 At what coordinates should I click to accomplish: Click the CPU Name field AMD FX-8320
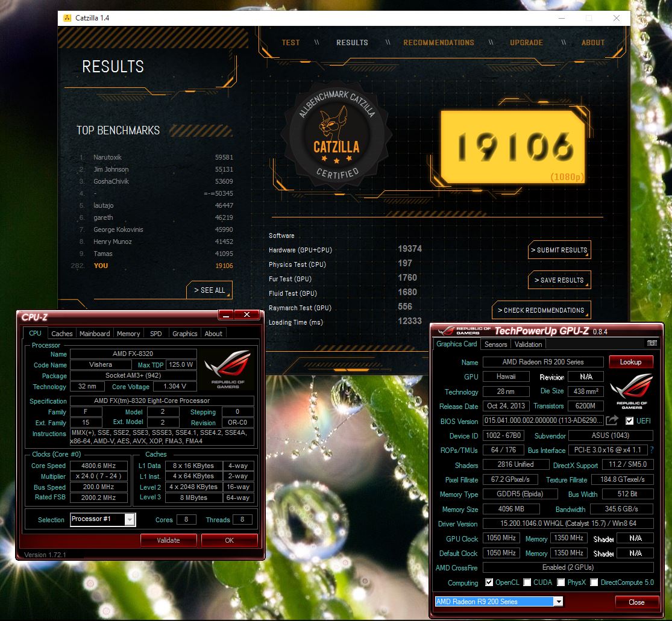[x=133, y=354]
